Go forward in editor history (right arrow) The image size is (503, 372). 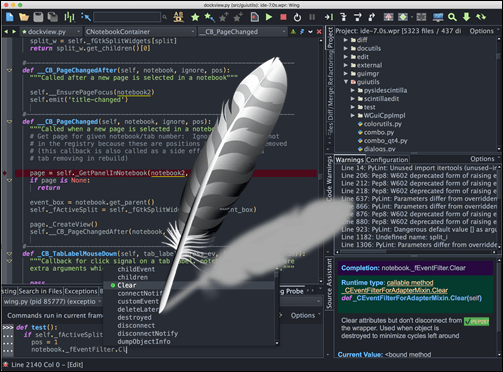coord(14,32)
